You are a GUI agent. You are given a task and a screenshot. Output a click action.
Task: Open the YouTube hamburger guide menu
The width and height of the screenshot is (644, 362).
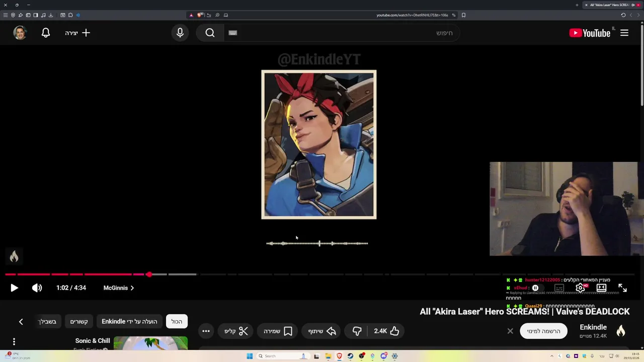(624, 33)
